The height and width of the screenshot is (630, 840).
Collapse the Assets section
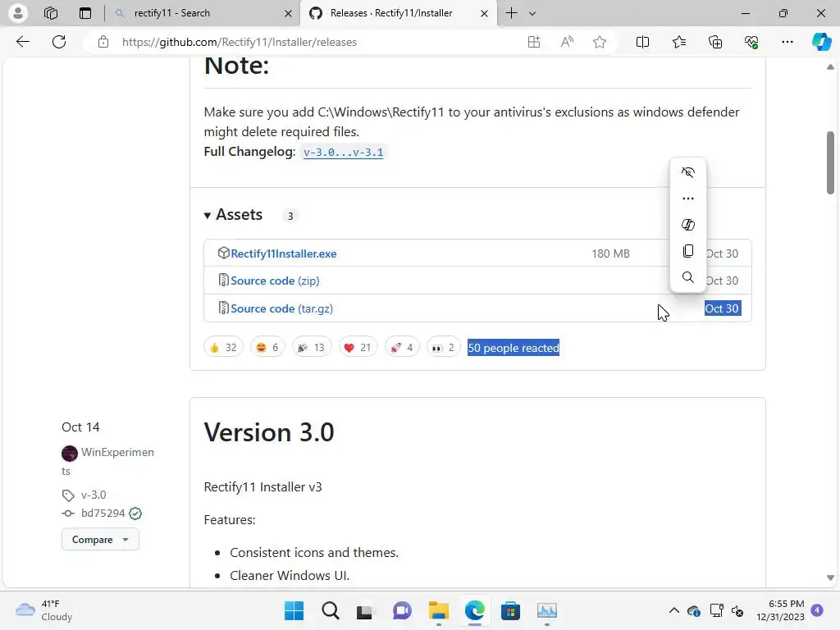click(233, 215)
